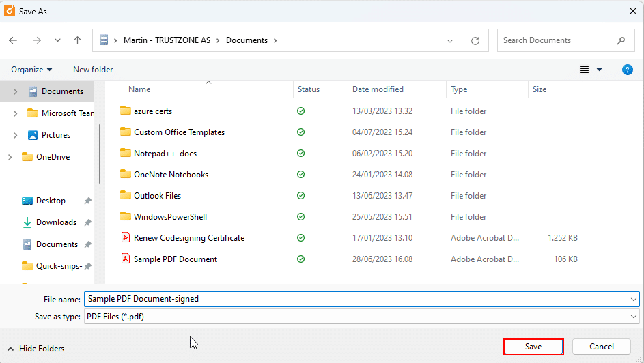This screenshot has height=363, width=644.
Task: Open Desktop quick access location
Action: pos(51,201)
